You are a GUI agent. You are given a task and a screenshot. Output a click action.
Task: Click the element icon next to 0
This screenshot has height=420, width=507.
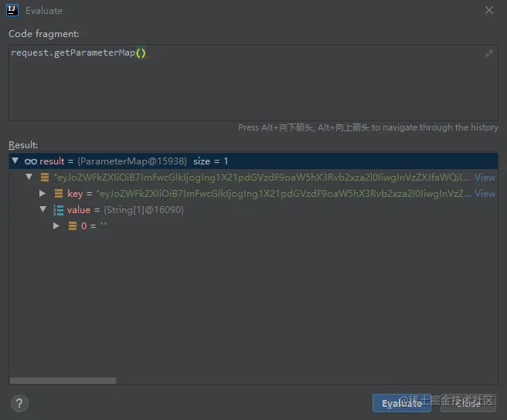point(73,226)
